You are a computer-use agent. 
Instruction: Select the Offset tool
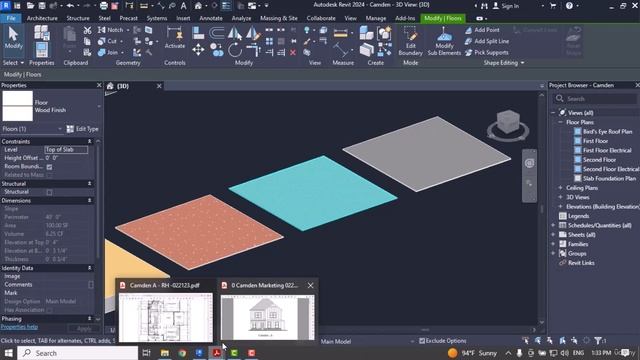click(216, 33)
